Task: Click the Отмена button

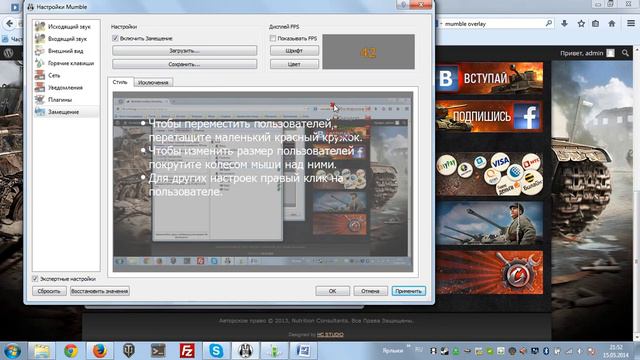Action: [x=370, y=291]
